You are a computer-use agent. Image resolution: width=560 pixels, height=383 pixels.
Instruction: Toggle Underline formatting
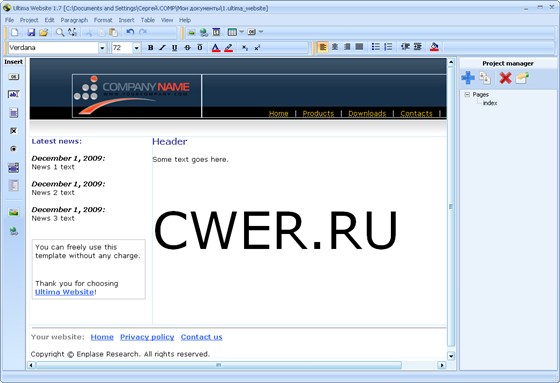[174, 48]
